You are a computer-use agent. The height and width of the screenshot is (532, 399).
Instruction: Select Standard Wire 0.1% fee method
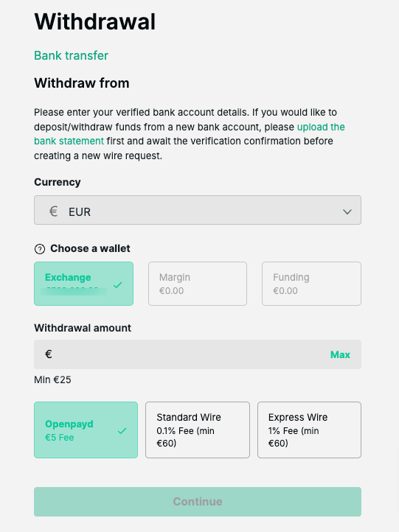pos(198,430)
